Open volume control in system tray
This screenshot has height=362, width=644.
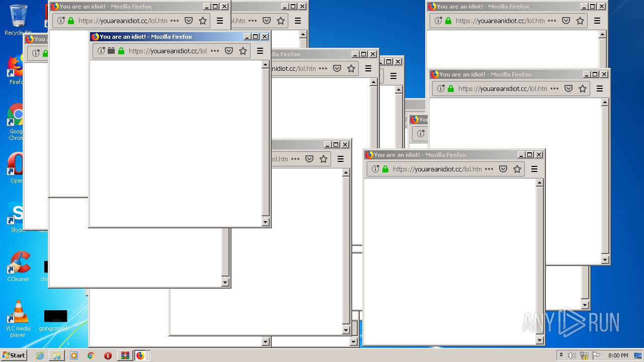572,355
